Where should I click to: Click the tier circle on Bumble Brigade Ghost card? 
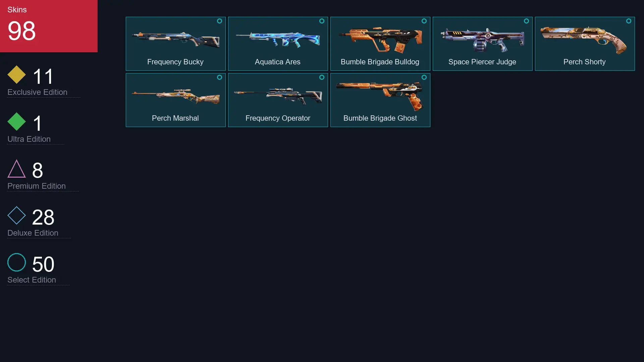click(x=424, y=77)
